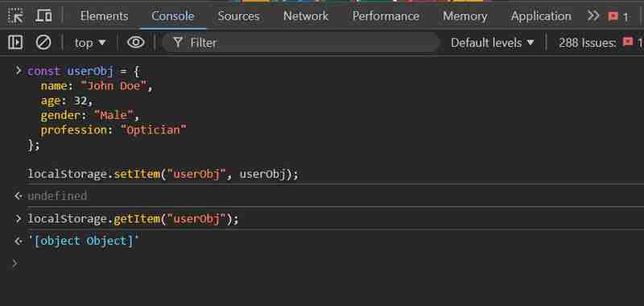Click the name: "John Doe" line
This screenshot has width=644, height=306.
(x=97, y=86)
